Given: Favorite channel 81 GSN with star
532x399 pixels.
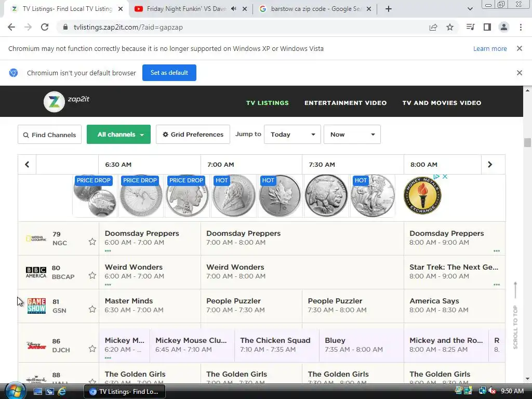Looking at the screenshot, I should click(92, 309).
